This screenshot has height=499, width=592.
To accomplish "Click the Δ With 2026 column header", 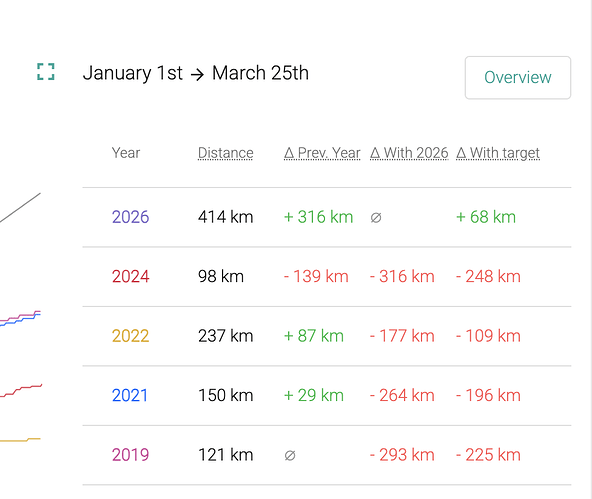I will 409,153.
